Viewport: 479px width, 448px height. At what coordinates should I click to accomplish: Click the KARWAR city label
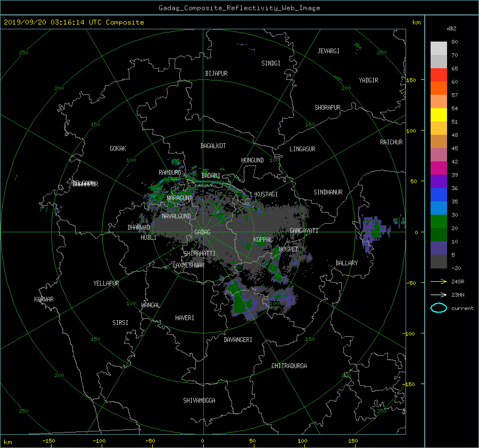[44, 299]
